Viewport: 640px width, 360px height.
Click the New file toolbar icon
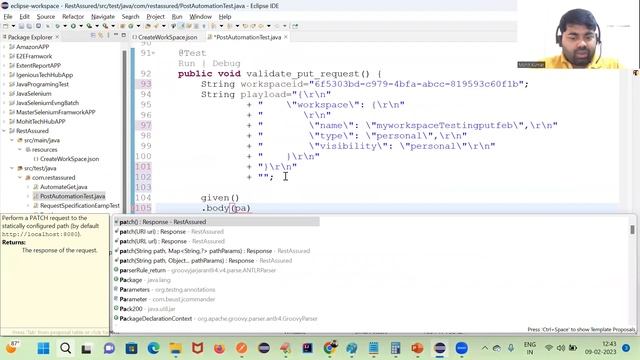(6, 26)
